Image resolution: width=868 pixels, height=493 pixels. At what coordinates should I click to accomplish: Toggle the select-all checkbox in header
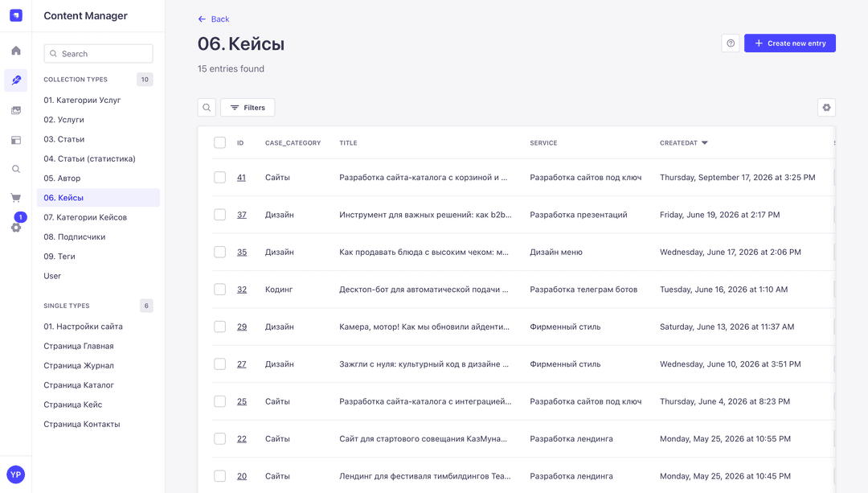tap(219, 143)
